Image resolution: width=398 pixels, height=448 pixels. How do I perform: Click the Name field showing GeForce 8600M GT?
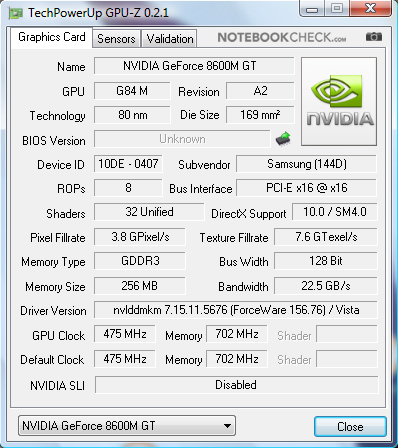(x=194, y=66)
